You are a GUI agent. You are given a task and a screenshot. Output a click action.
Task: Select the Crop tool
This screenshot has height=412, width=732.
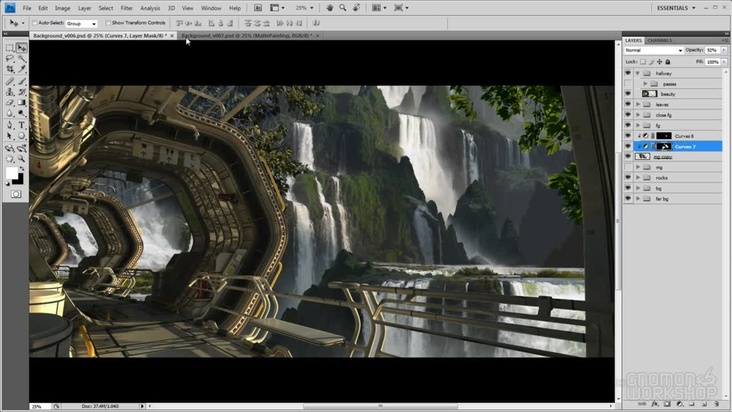(x=10, y=69)
